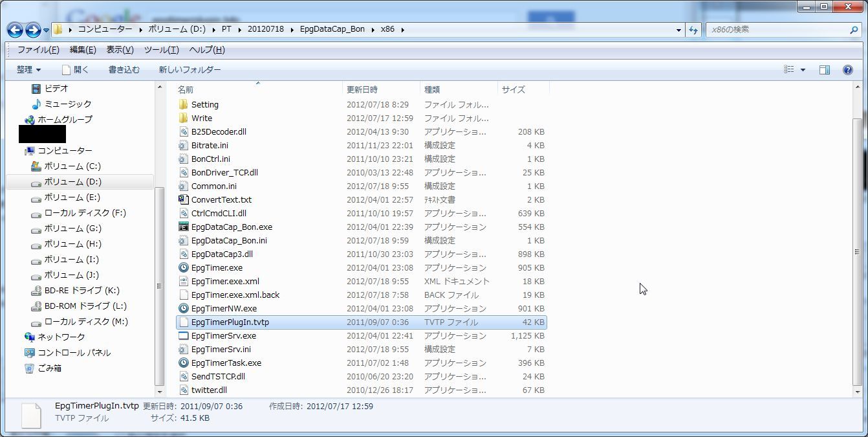Select the file named twitter.dll
868x437 pixels.
[x=209, y=390]
